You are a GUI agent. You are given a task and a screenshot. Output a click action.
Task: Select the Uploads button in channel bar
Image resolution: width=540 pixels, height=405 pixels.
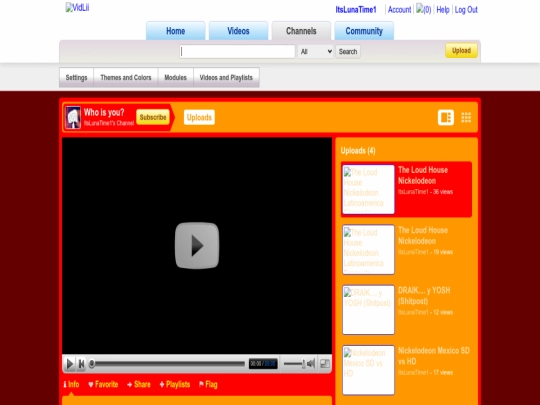point(199,117)
